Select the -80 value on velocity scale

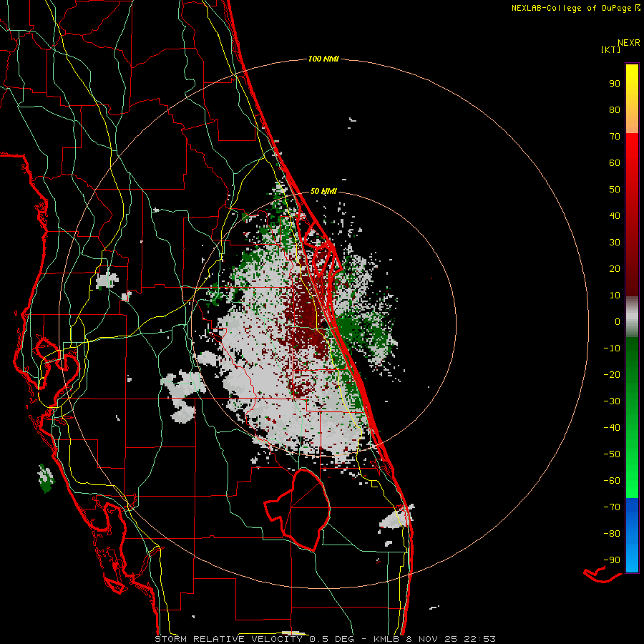click(x=612, y=534)
